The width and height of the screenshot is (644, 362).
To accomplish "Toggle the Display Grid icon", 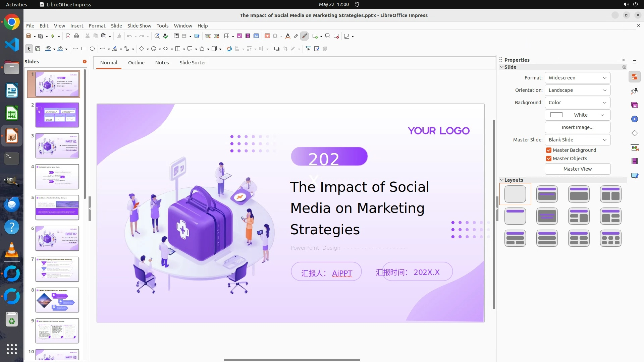I will click(x=176, y=36).
